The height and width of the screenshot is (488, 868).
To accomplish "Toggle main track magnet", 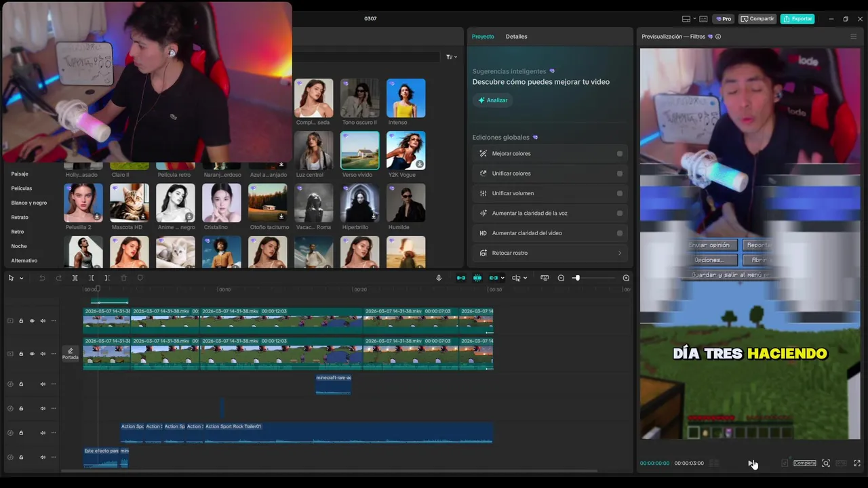I will click(461, 278).
